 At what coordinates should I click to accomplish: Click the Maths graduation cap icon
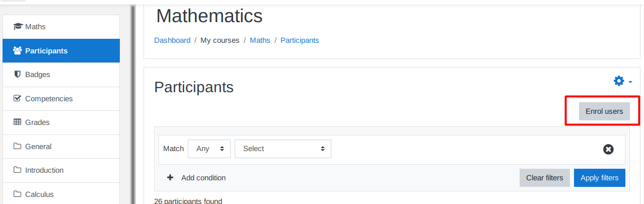18,27
